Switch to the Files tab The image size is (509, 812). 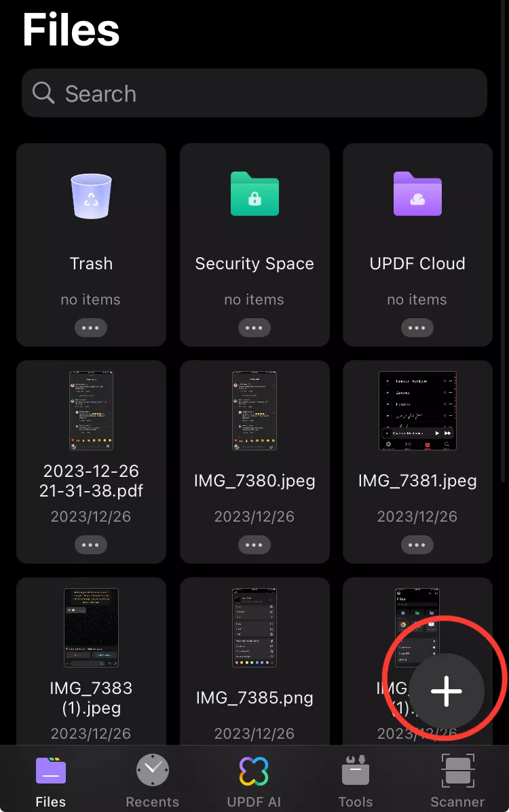point(51,781)
